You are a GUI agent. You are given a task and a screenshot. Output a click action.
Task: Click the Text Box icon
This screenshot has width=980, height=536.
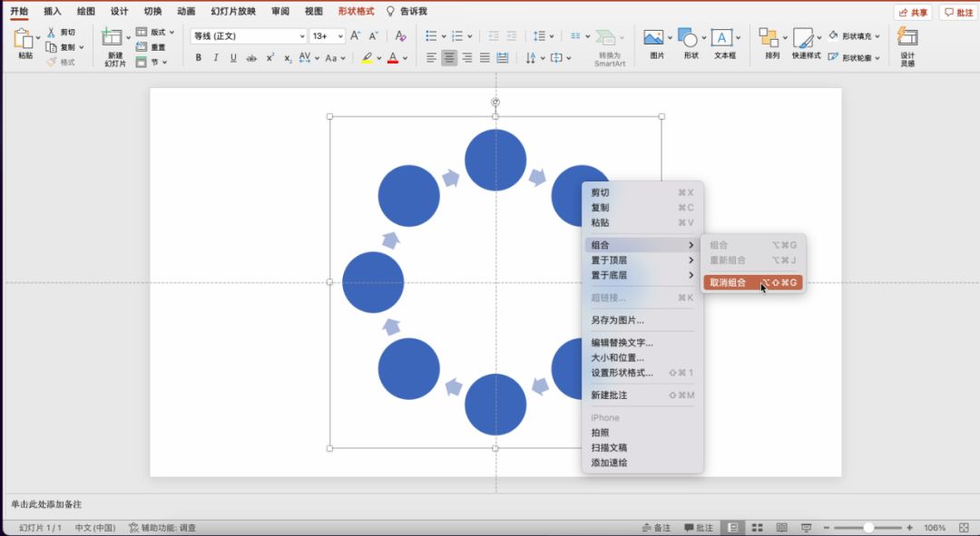coord(721,37)
